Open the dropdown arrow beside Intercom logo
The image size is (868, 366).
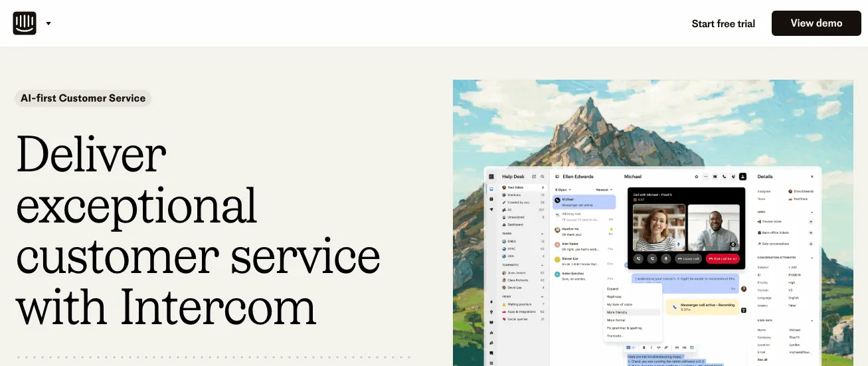[x=48, y=24]
